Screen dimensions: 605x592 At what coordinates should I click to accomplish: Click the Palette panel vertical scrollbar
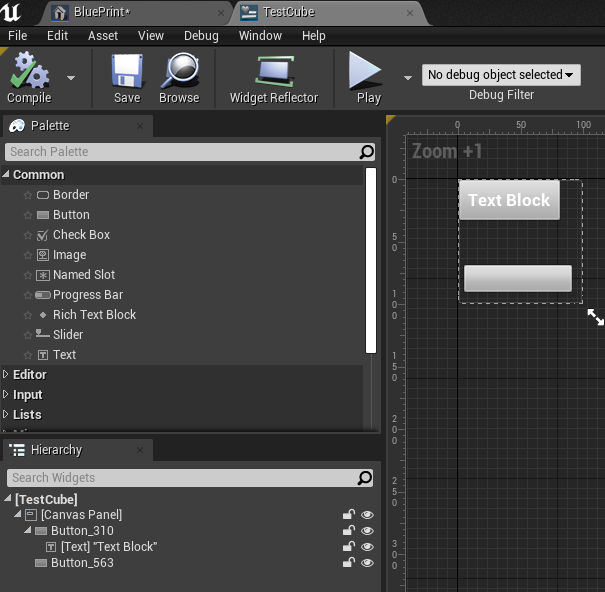(x=370, y=260)
